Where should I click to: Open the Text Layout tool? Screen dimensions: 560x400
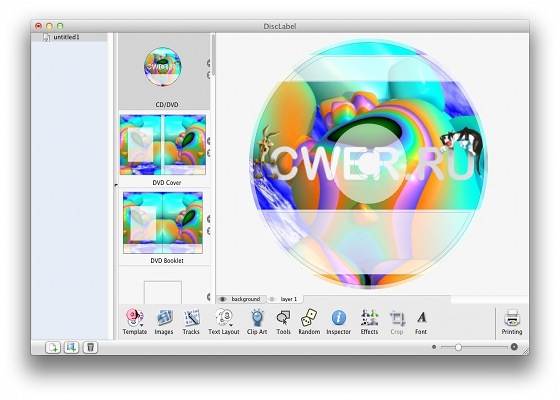coord(224,322)
